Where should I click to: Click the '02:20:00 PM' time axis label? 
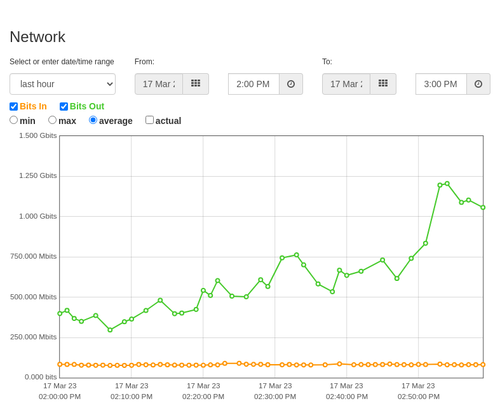(x=203, y=397)
